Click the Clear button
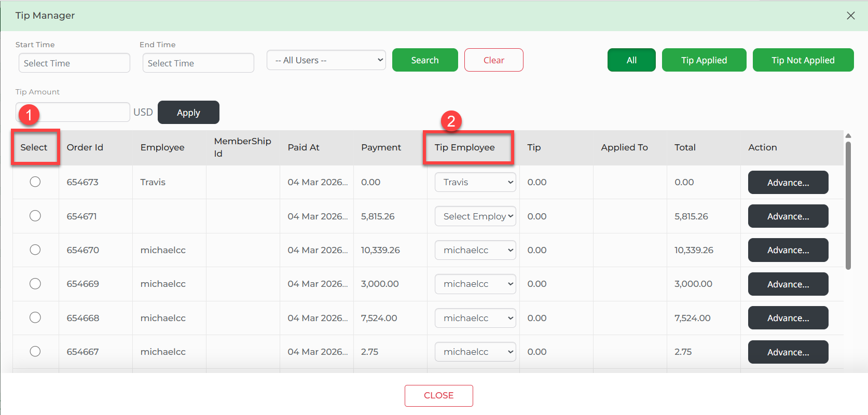The width and height of the screenshot is (868, 415). [493, 60]
